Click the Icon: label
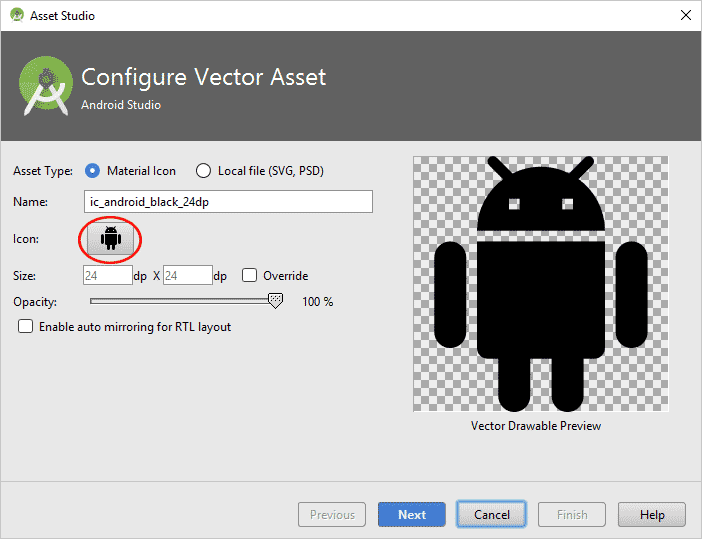Screen dimensions: 702x539 coord(26,239)
